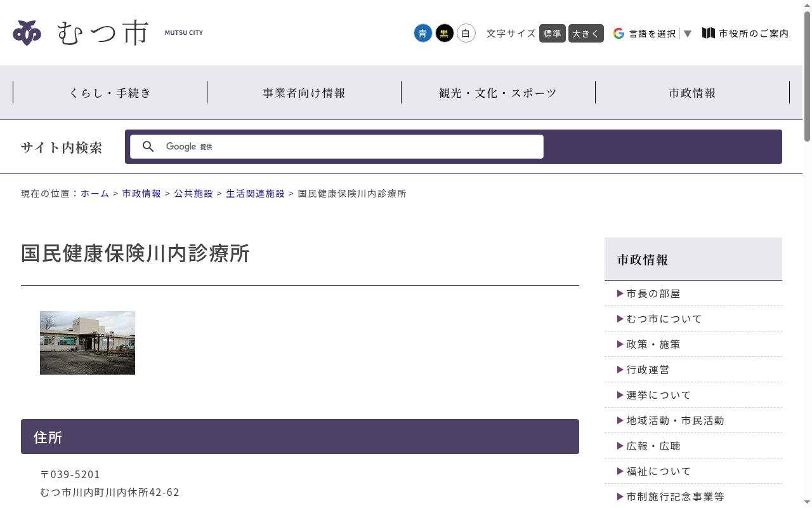Click the postal code 〒039-5201 text
The height and width of the screenshot is (508, 812).
(70, 474)
